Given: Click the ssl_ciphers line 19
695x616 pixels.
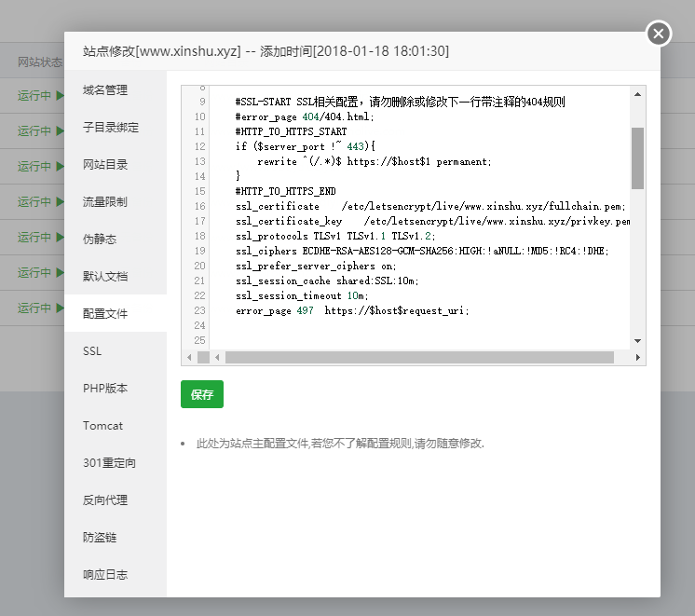Looking at the screenshot, I should pyautogui.click(x=422, y=251).
